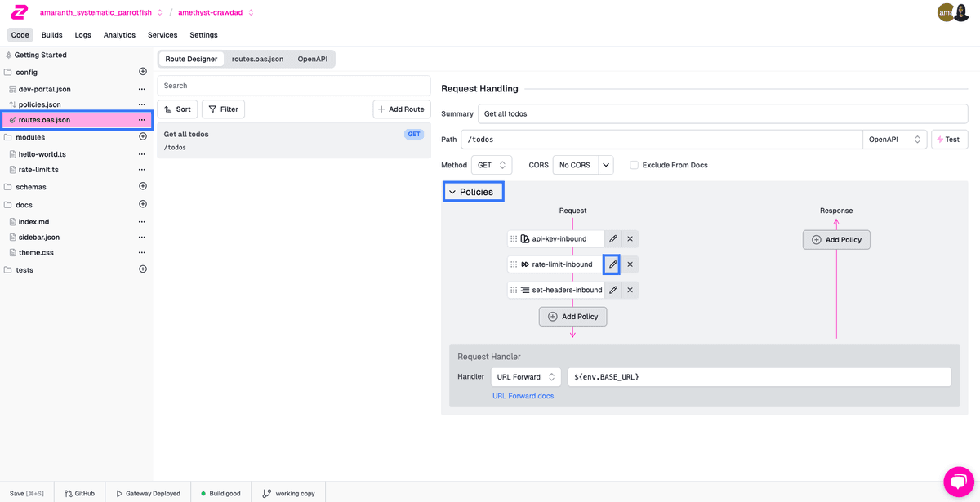The image size is (980, 502).
Task: Add new file to modules folder
Action: (x=143, y=137)
